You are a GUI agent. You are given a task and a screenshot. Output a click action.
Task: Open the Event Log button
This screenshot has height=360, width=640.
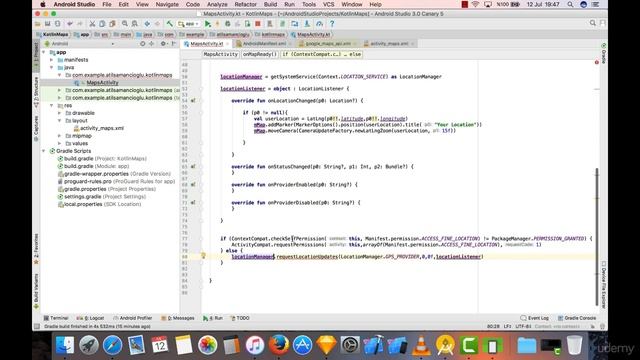tap(535, 318)
